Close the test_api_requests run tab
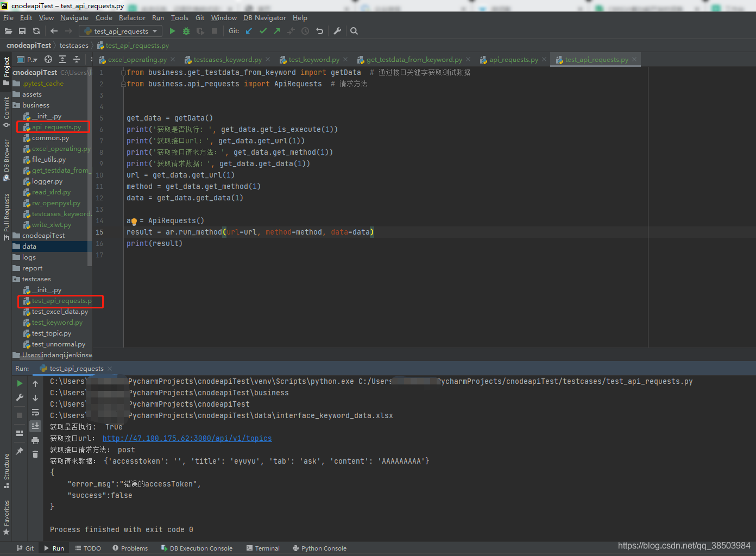 tap(110, 369)
